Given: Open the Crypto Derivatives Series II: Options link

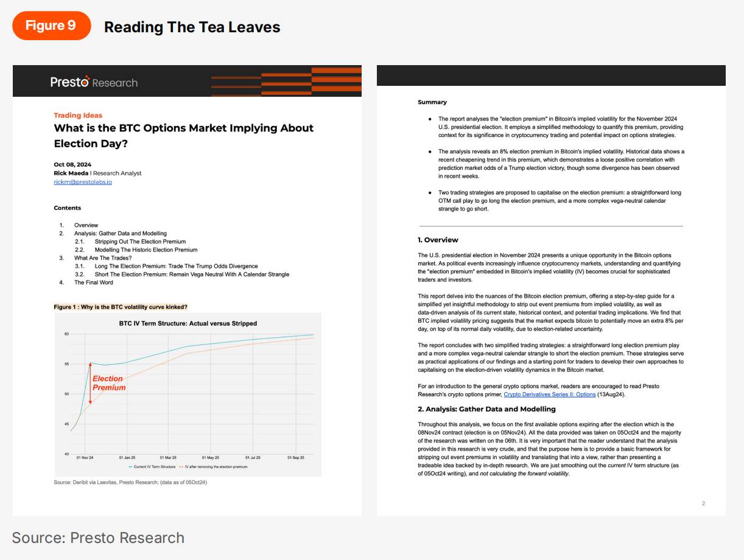Looking at the screenshot, I should [549, 394].
